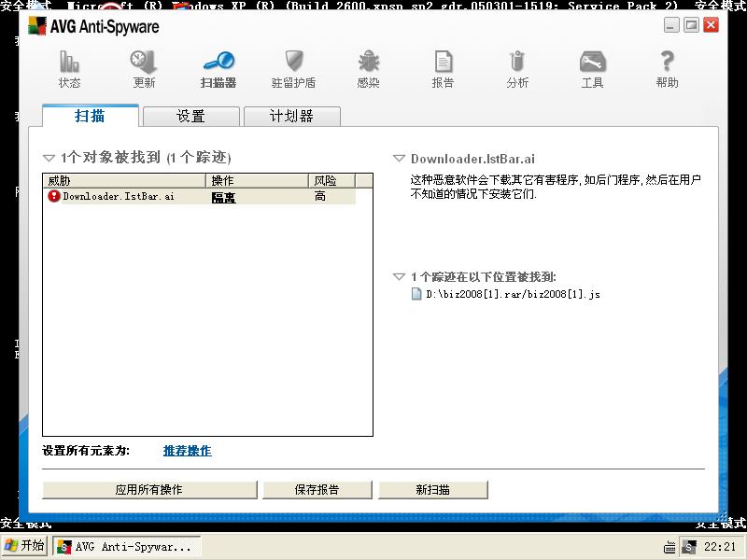The image size is (747, 560).
Task: Click file icon next to D:\biz2008[1].rar path
Action: pyautogui.click(x=416, y=294)
